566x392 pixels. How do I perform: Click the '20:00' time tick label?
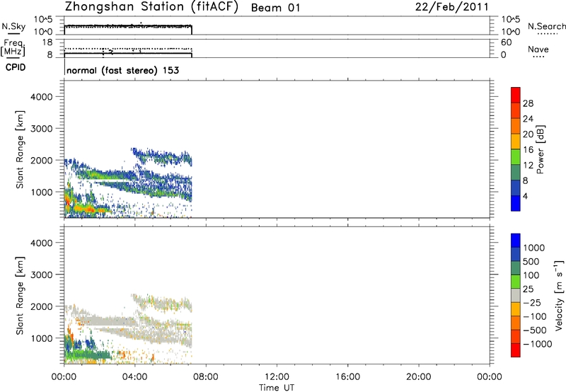[419, 377]
